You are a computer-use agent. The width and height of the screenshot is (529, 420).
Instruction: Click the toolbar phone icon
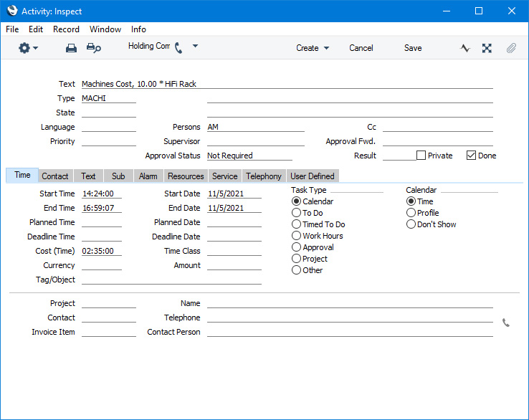tap(178, 47)
